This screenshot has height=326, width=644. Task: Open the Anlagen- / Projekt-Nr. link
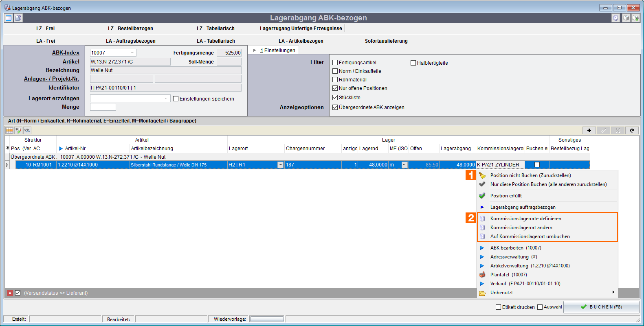(51, 79)
